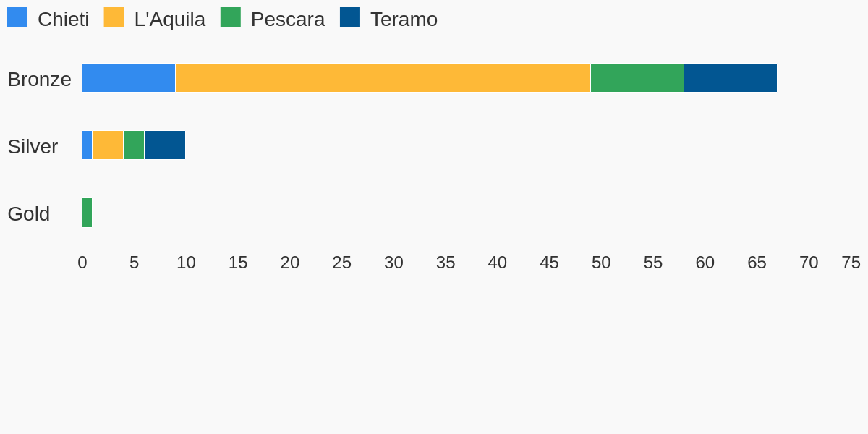Image resolution: width=868 pixels, height=434 pixels.
Task: Click the L'Aquila orange legend swatch
Action: click(114, 17)
